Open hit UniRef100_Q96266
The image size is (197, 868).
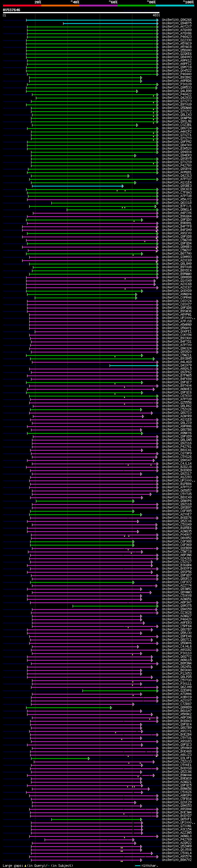(176, 20)
